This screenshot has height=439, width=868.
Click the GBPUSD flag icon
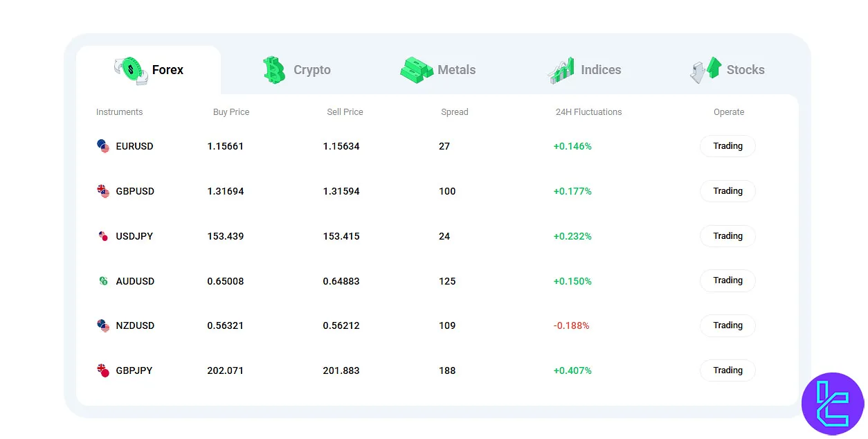pyautogui.click(x=102, y=191)
